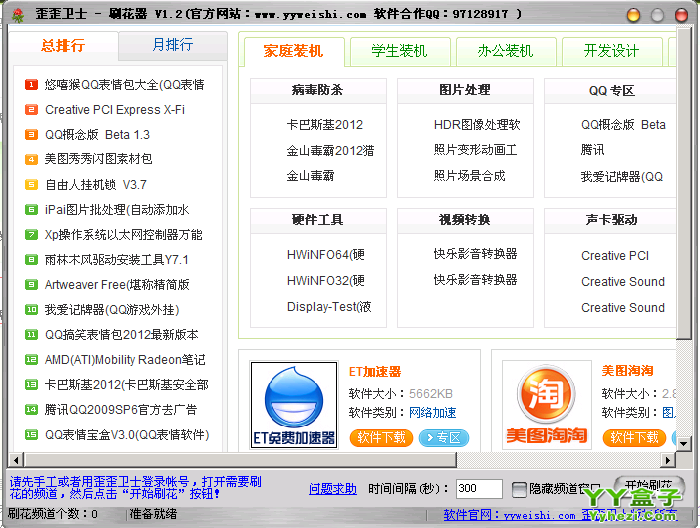700x528 pixels.
Task: Open the 开发设计 tab
Action: tap(611, 51)
